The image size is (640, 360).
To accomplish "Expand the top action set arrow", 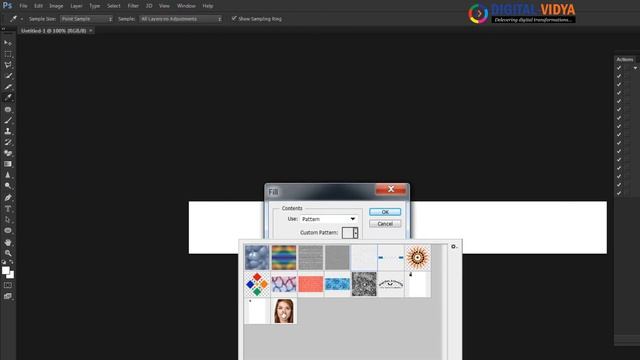I will click(x=635, y=68).
